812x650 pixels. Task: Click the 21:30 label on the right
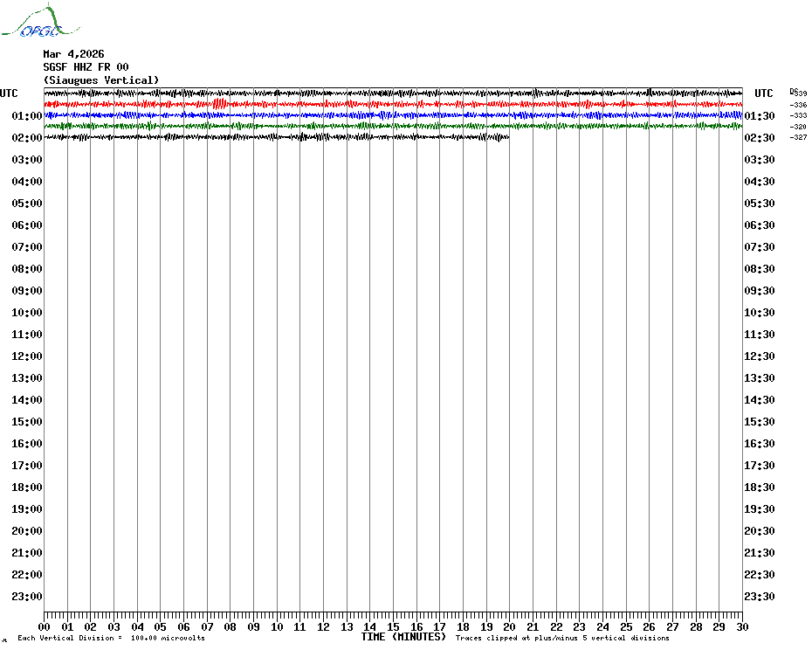[760, 552]
